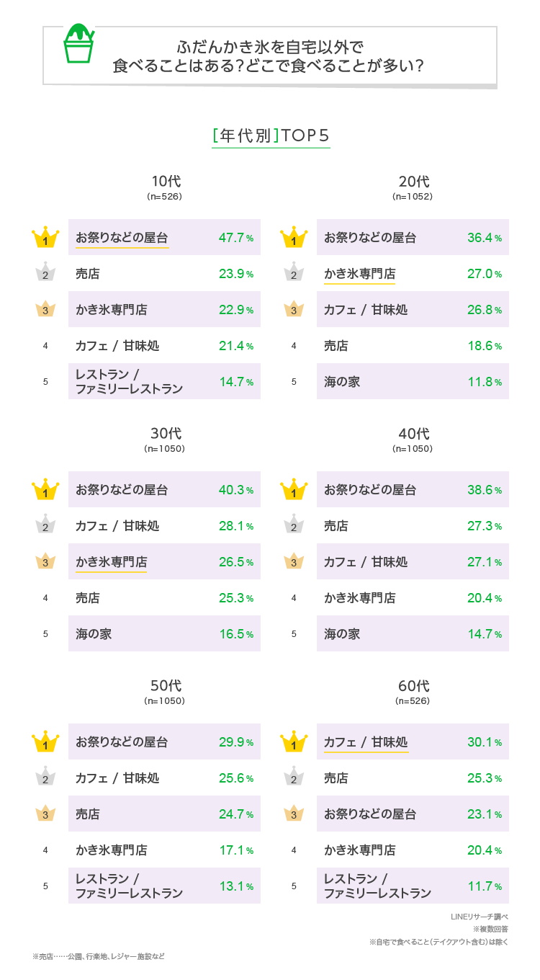Click underlined かき氷専門店 in the 20代 list

[x=359, y=274]
